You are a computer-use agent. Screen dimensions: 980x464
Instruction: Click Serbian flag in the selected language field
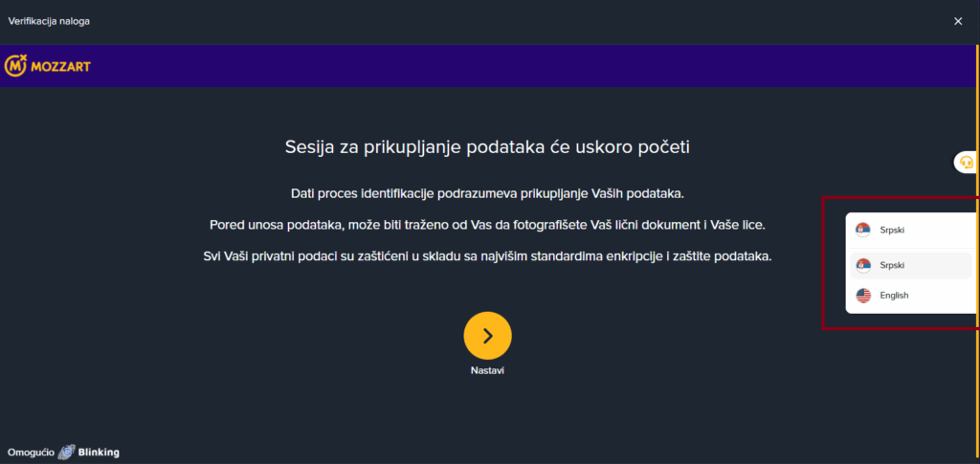[x=863, y=230]
